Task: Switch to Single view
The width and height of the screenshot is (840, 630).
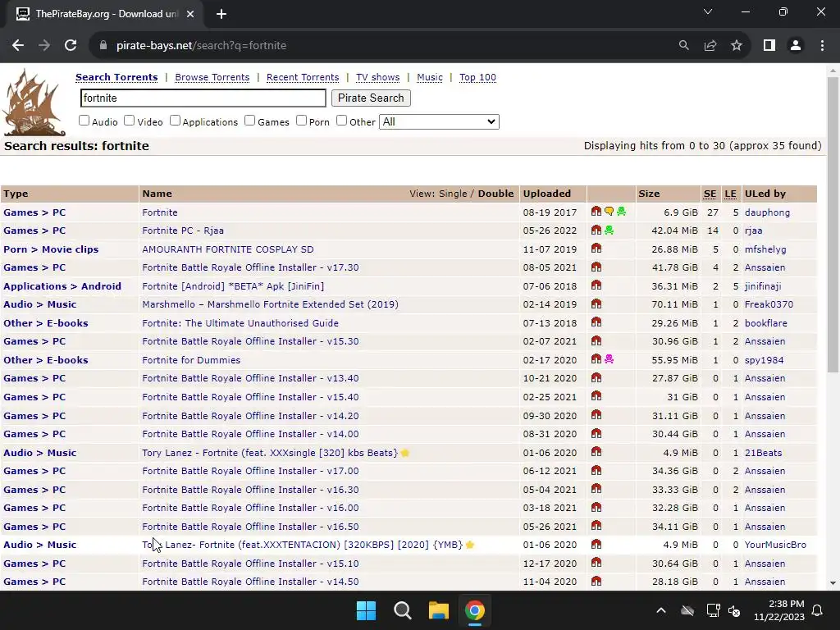Action: [x=453, y=194]
